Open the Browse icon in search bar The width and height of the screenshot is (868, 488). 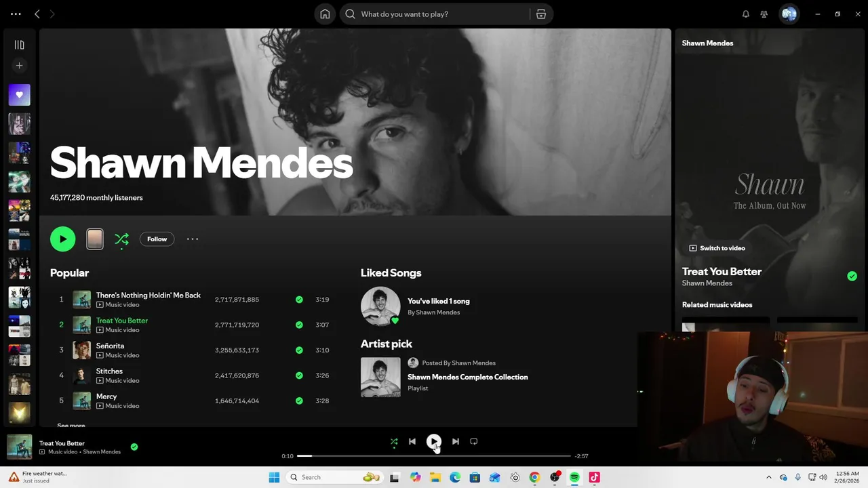point(540,14)
